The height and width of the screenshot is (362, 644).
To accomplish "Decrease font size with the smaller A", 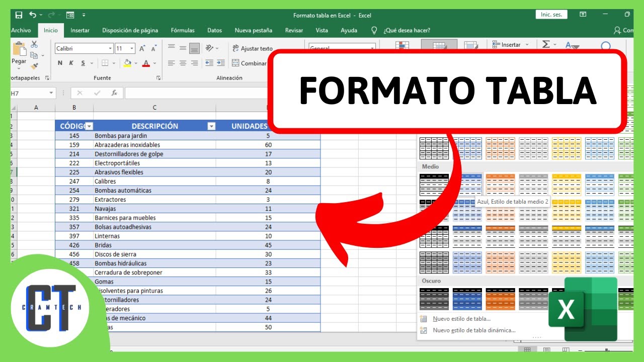I will (154, 49).
